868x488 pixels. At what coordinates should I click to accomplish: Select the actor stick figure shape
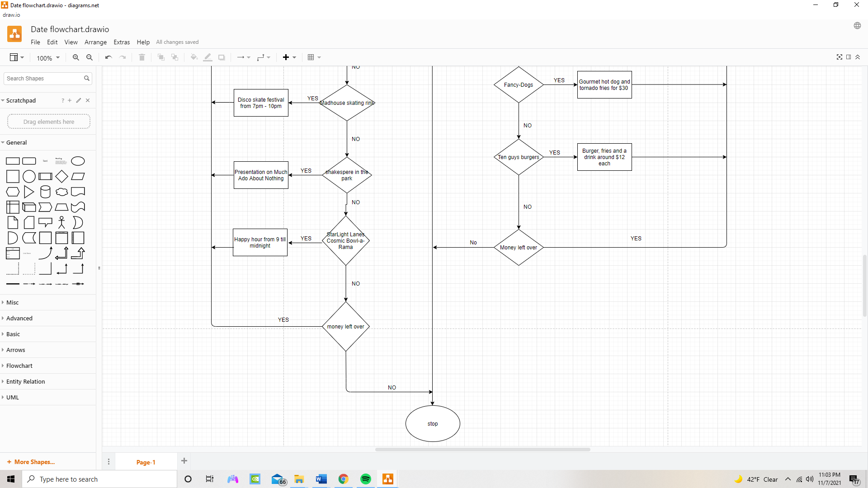point(62,222)
